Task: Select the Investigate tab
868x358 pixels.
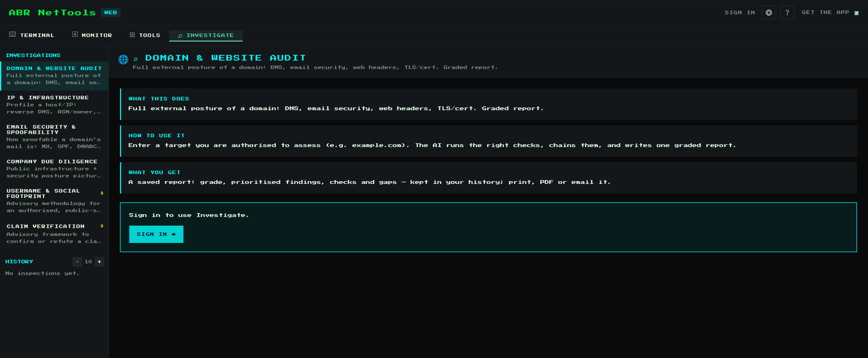Action: (x=206, y=35)
